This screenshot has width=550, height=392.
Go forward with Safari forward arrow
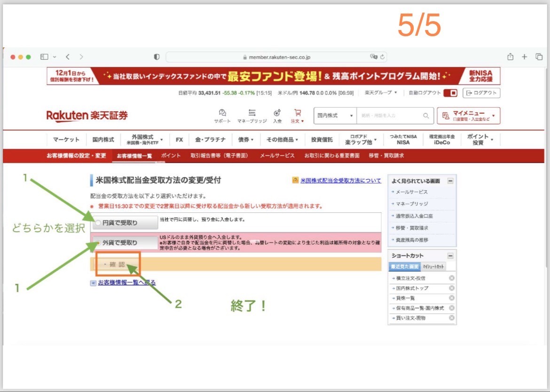pos(81,57)
